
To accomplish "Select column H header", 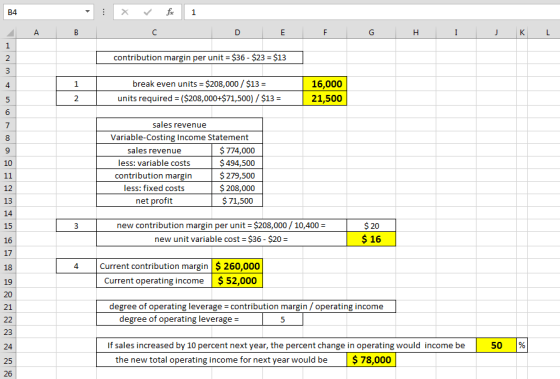I will click(x=416, y=33).
